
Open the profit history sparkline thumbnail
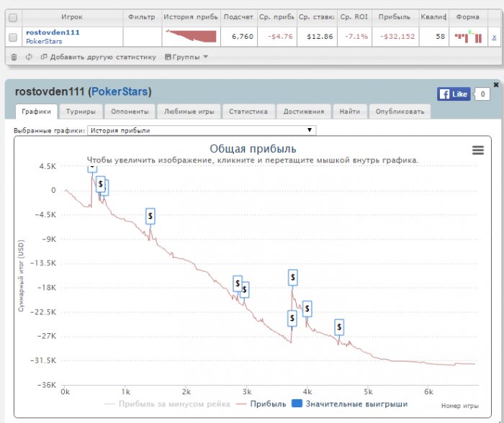[x=190, y=36]
